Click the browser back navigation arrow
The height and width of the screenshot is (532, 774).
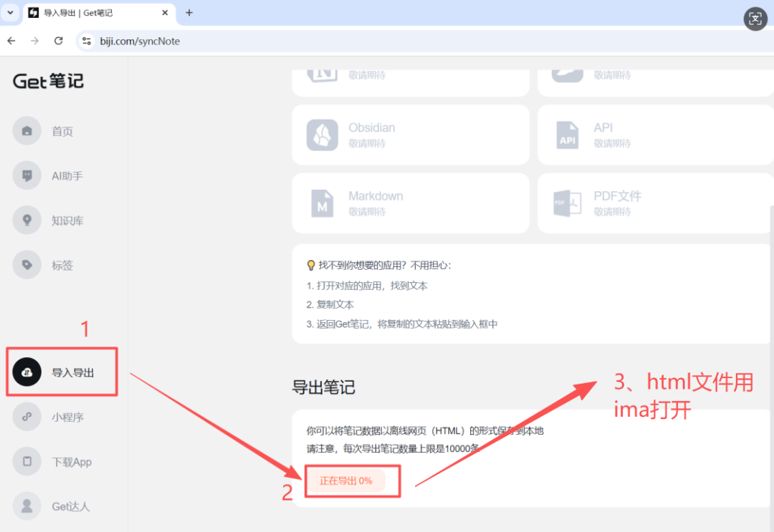(x=11, y=41)
